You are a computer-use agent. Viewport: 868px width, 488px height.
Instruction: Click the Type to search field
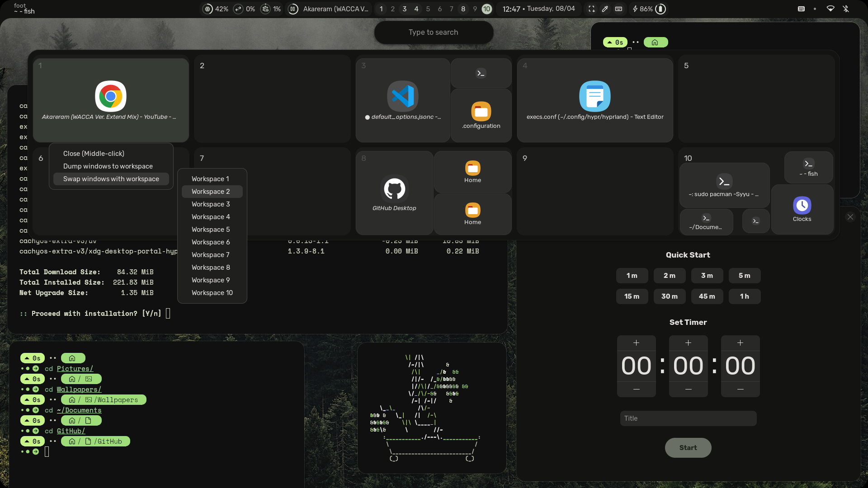tap(434, 32)
